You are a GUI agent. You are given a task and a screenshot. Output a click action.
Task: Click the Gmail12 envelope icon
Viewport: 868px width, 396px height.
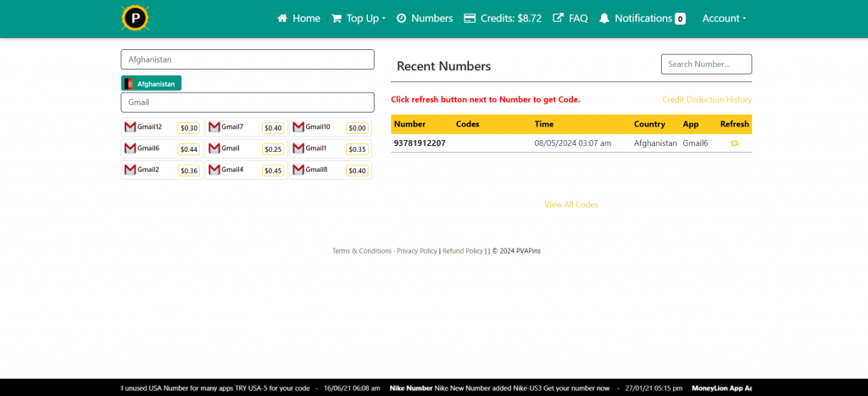coord(130,127)
